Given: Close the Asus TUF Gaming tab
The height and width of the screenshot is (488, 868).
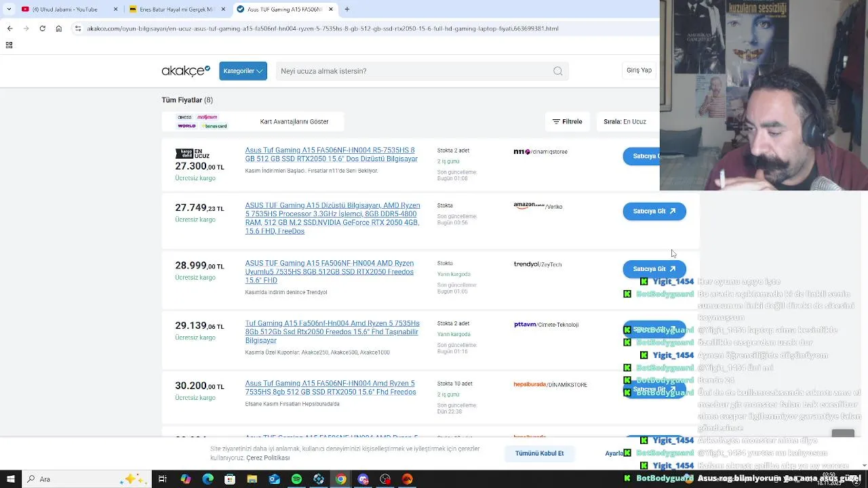Looking at the screenshot, I should (x=330, y=9).
